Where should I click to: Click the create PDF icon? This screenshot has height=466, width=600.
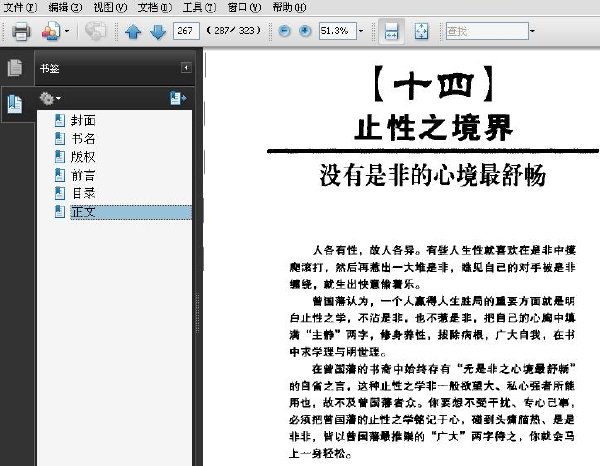pyautogui.click(x=51, y=31)
